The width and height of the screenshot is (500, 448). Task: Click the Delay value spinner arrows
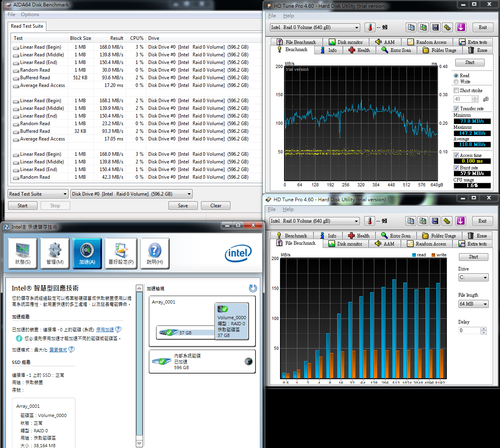[483, 330]
